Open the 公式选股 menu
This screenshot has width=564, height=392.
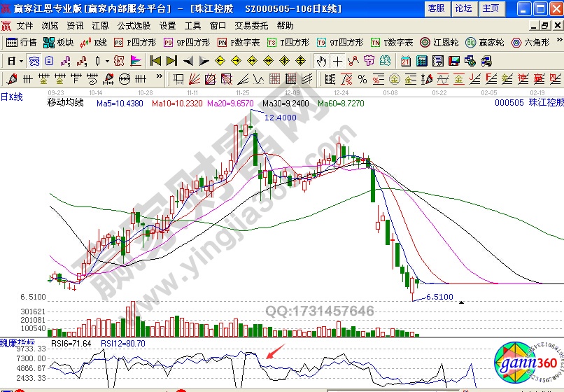click(x=134, y=26)
